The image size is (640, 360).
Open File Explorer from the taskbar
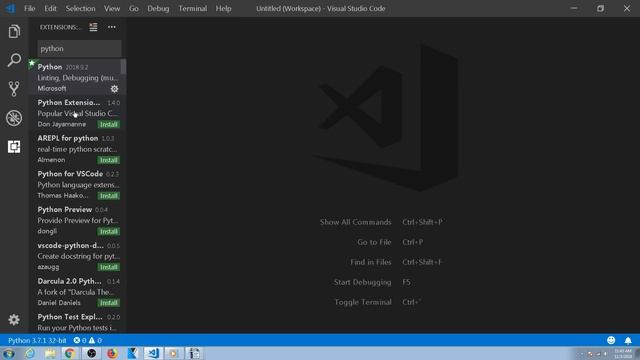point(50,353)
